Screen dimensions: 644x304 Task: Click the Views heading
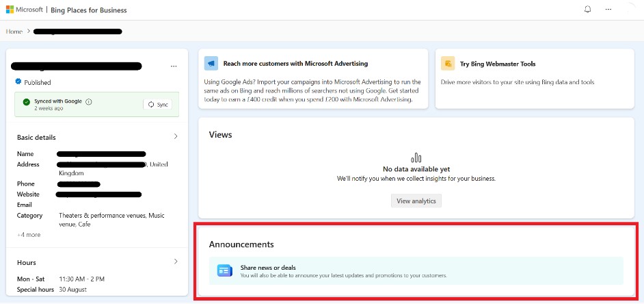point(221,134)
